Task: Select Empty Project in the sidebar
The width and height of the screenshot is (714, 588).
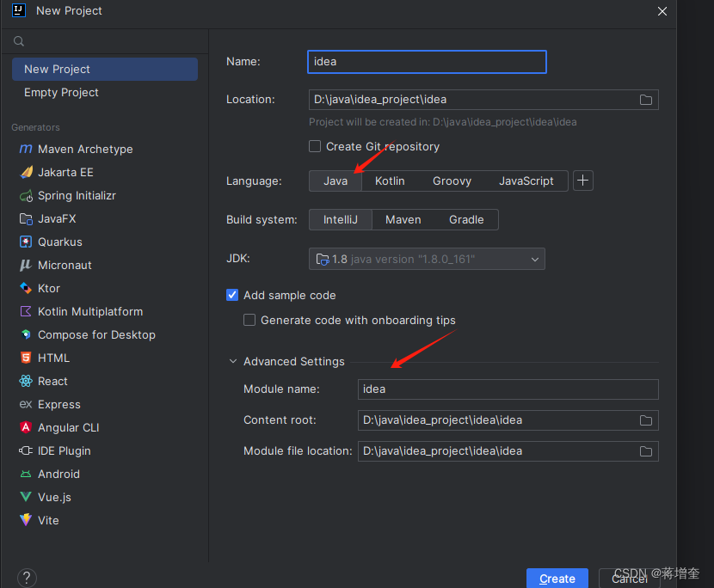Action: [x=105, y=92]
